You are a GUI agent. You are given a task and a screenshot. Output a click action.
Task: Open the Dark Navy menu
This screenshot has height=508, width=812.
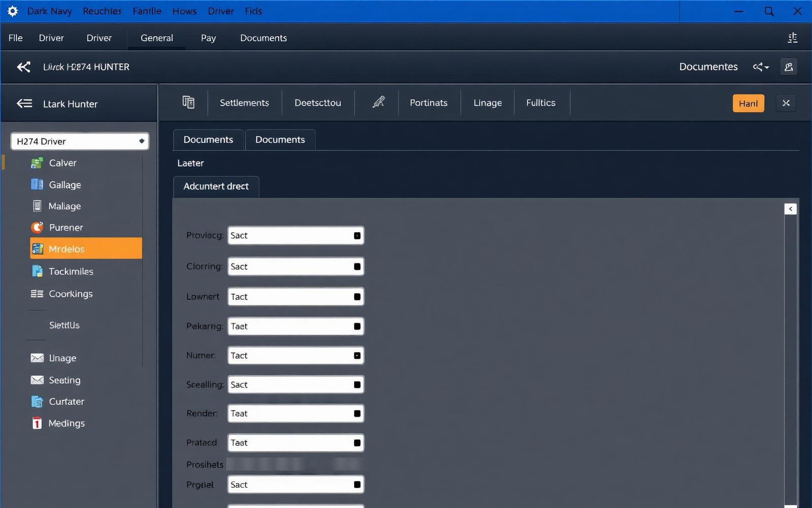(49, 11)
